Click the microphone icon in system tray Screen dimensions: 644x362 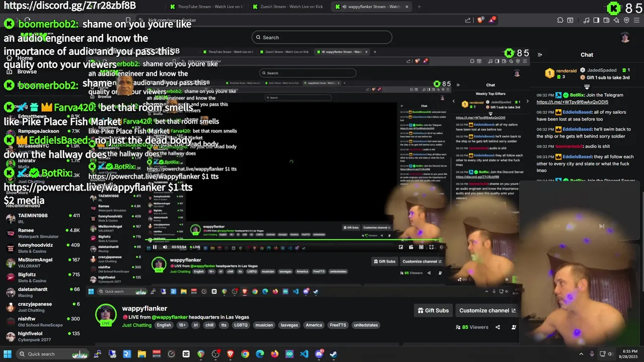point(592,354)
